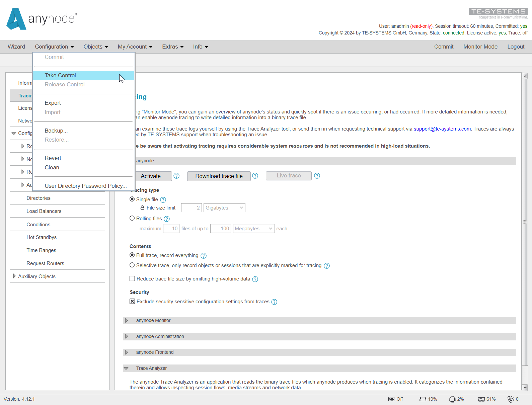This screenshot has width=532, height=405.
Task: Choose Take Control from Configuration menu
Action: coord(84,75)
